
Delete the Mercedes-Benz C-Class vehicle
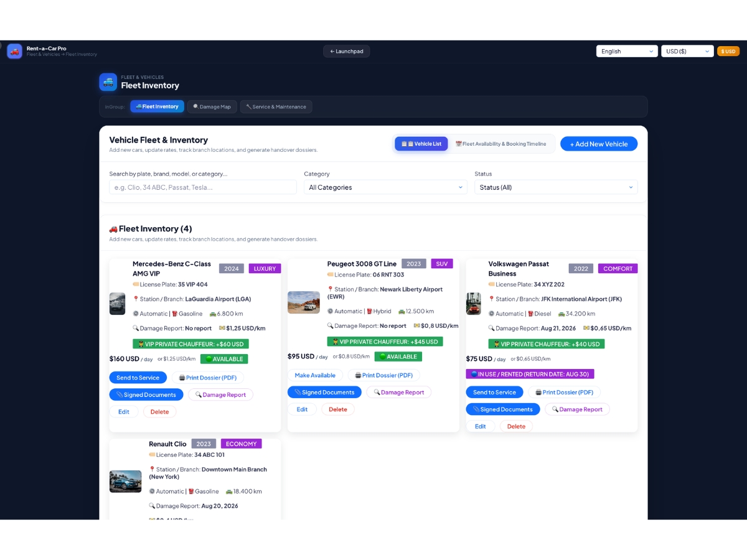[x=159, y=412]
